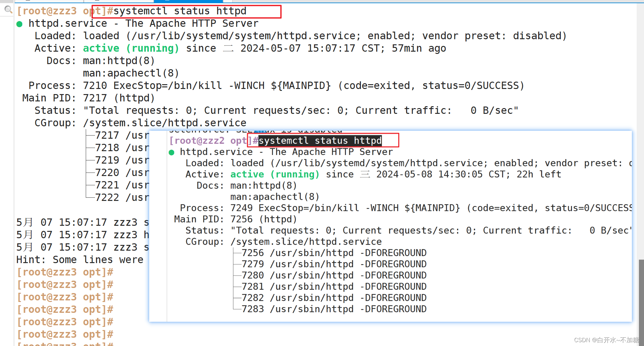Click active (running) text dated 2024-05-07

pyautogui.click(x=131, y=48)
